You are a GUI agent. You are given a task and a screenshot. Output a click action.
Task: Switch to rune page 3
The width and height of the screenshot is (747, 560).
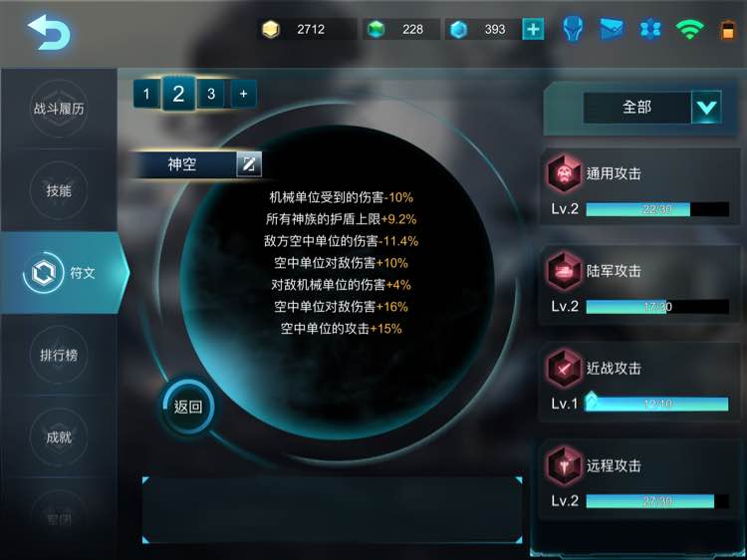[211, 94]
